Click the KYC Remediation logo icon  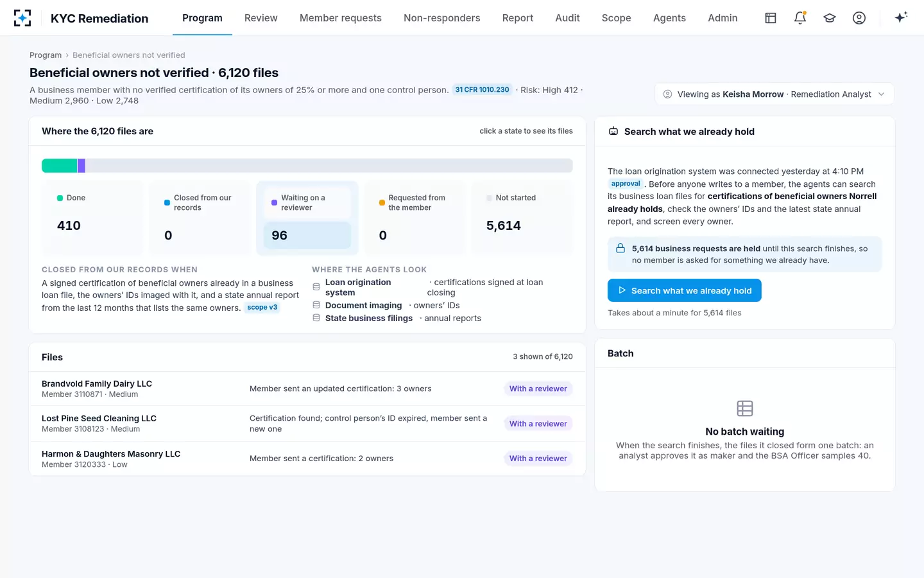point(22,18)
